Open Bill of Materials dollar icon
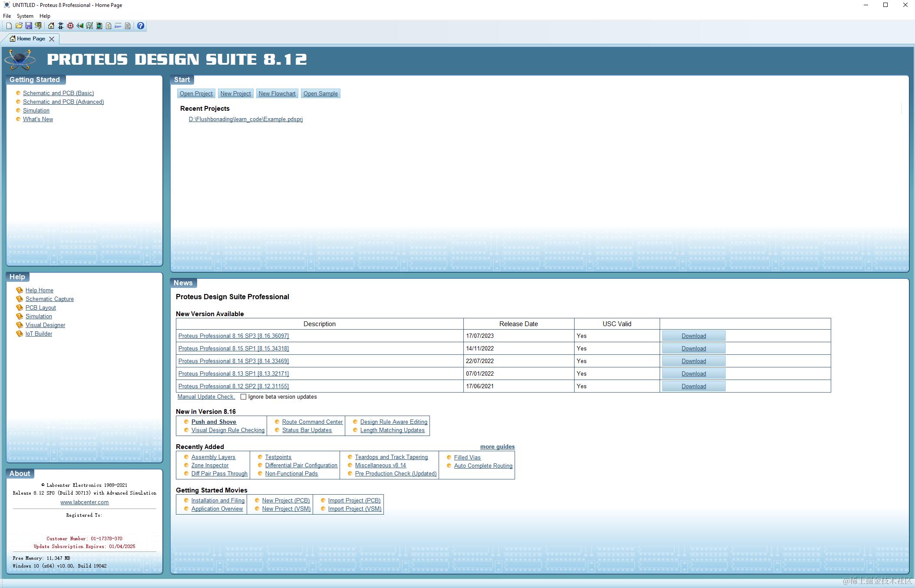 coord(109,26)
